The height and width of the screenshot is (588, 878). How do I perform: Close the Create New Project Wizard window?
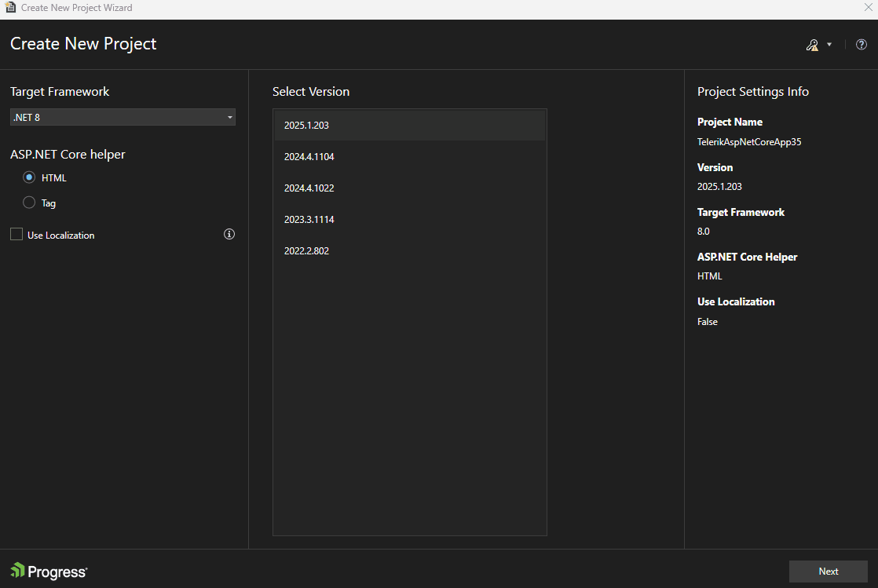(x=868, y=7)
